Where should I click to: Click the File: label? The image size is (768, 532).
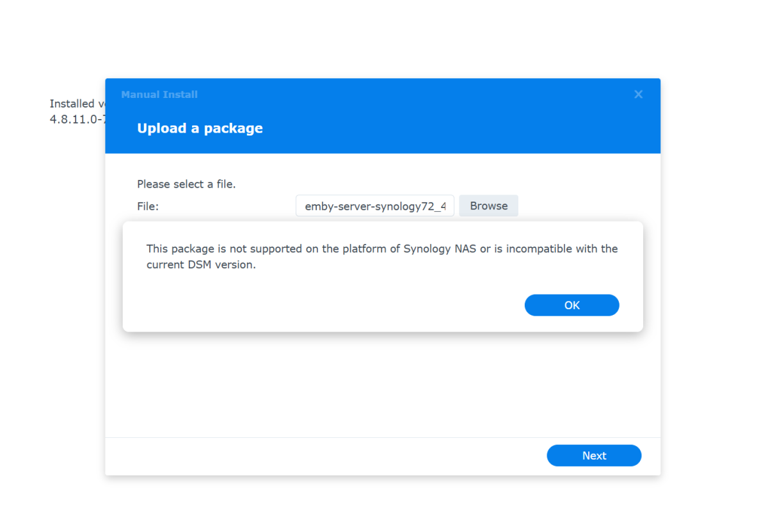148,206
